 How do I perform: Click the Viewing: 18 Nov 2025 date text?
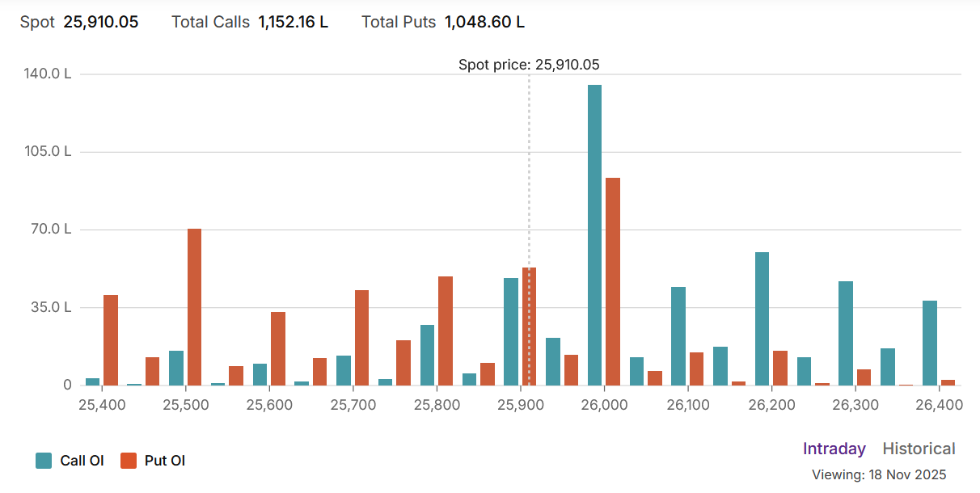coord(879,474)
